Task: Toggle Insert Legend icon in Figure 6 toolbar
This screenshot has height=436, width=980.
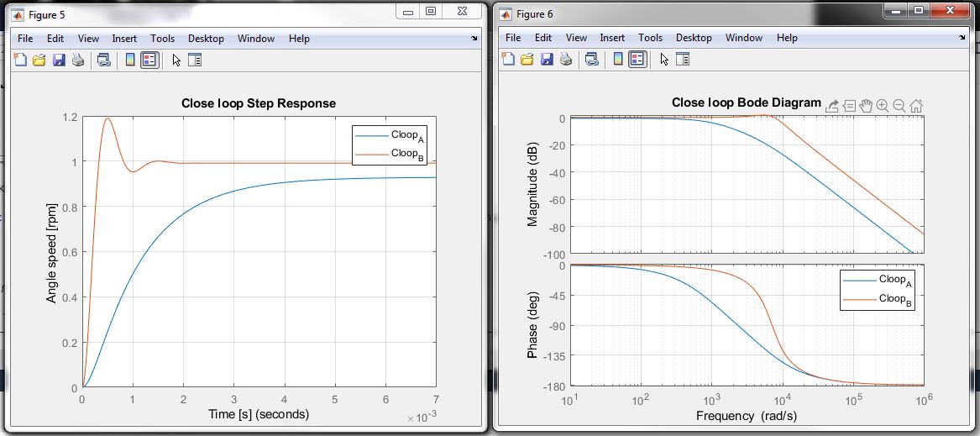Action: [637, 60]
